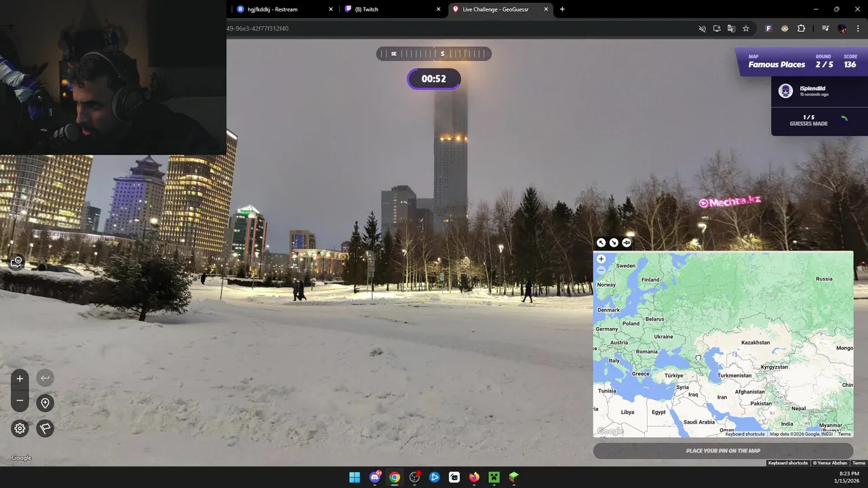Click the Chrome taskbar icon
The height and width of the screenshot is (488, 868).
pyautogui.click(x=395, y=477)
